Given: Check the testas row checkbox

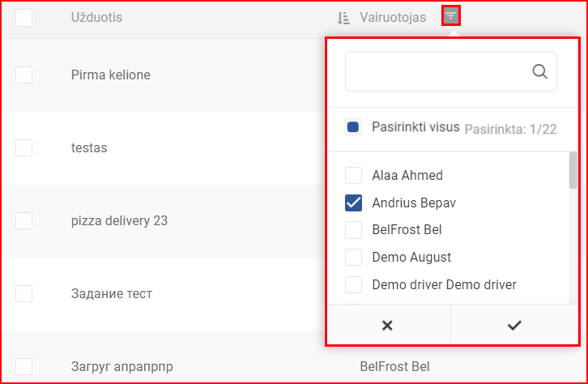Looking at the screenshot, I should coord(23,147).
